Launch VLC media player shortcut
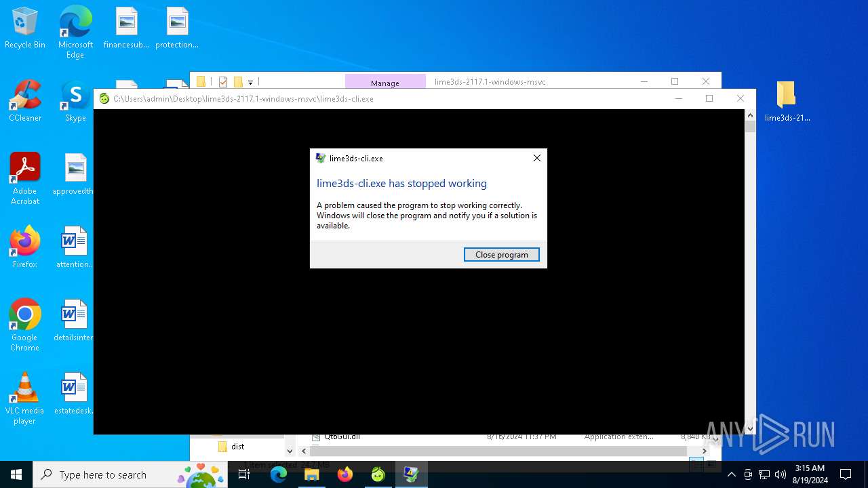This screenshot has height=488, width=868. point(25,399)
